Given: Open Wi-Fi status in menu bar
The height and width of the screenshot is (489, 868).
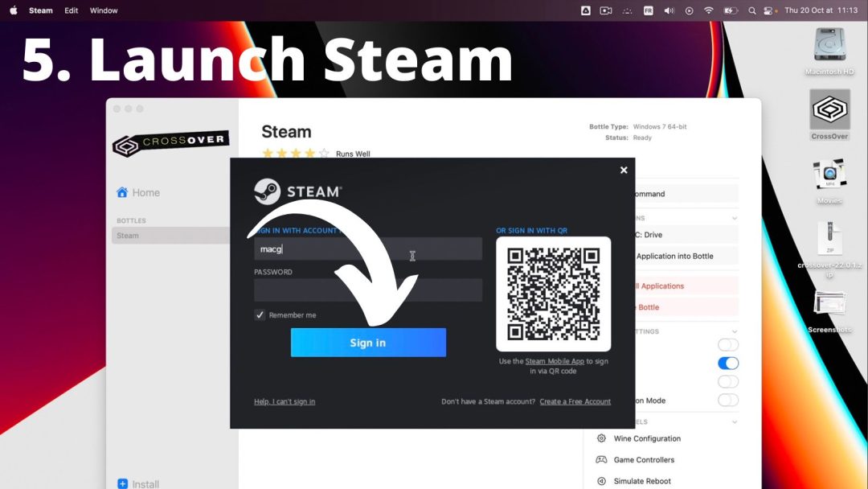Looking at the screenshot, I should click(709, 10).
